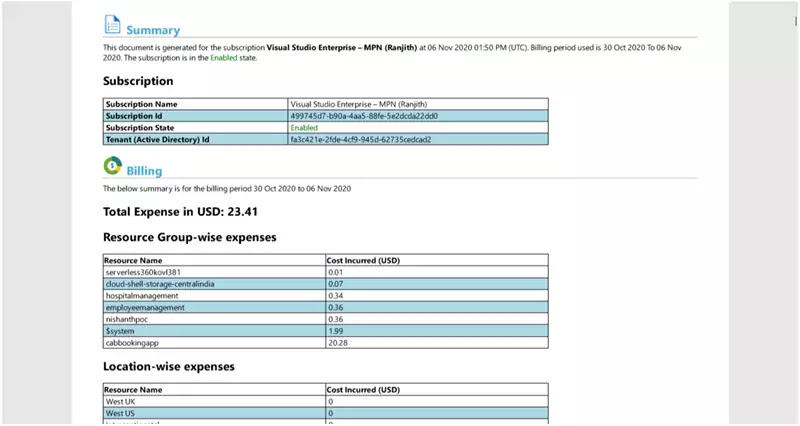Viewport: 800px width, 426px height.
Task: Click the billing period summary sentence
Action: point(227,188)
